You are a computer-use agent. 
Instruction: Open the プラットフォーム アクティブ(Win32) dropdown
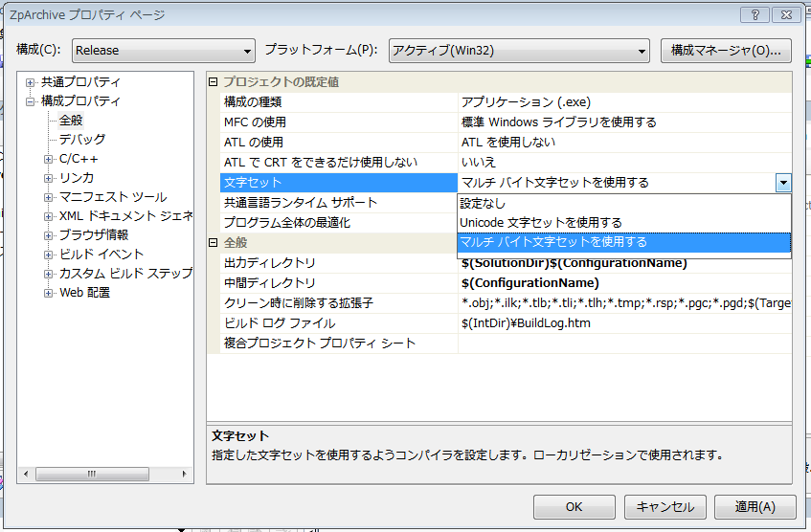click(519, 51)
